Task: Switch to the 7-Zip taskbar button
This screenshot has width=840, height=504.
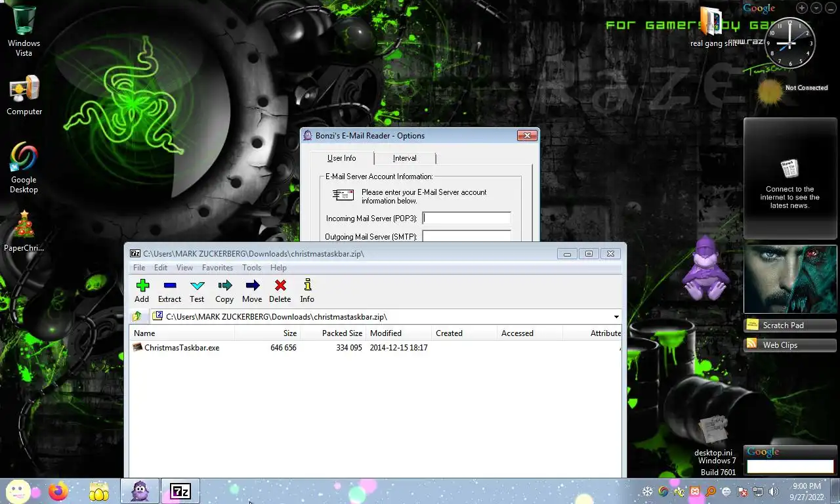Action: click(x=180, y=491)
